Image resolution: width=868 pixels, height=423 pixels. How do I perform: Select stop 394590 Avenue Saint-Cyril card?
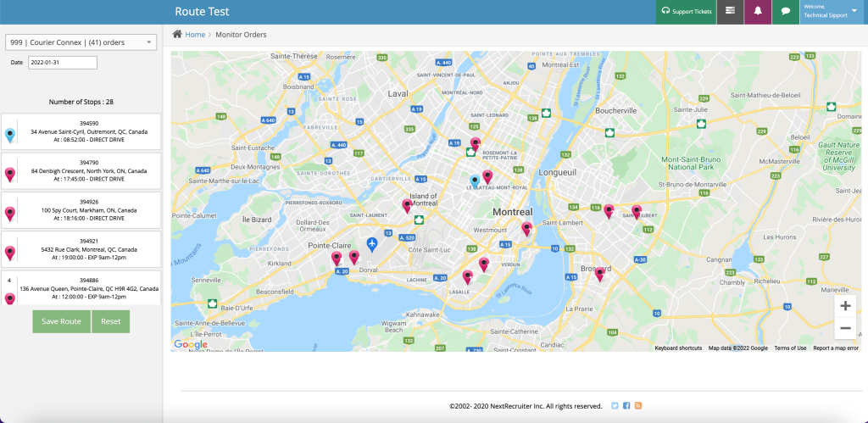[81, 131]
